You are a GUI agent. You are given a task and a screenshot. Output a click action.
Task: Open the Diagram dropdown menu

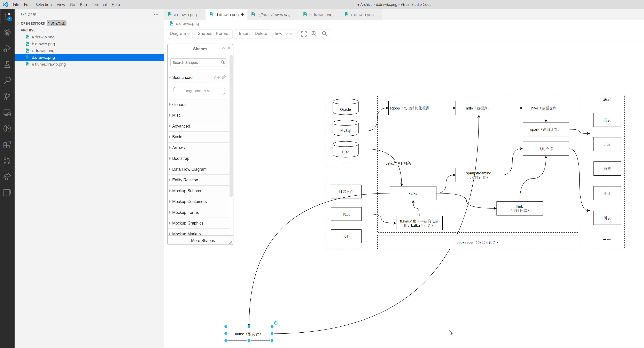[x=179, y=33]
